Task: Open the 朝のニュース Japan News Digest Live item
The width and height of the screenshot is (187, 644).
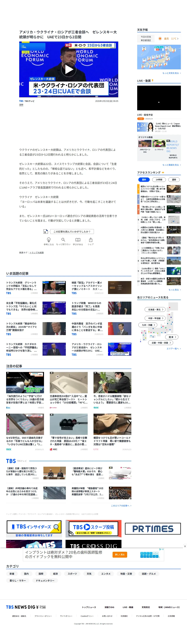Action: (159, 127)
